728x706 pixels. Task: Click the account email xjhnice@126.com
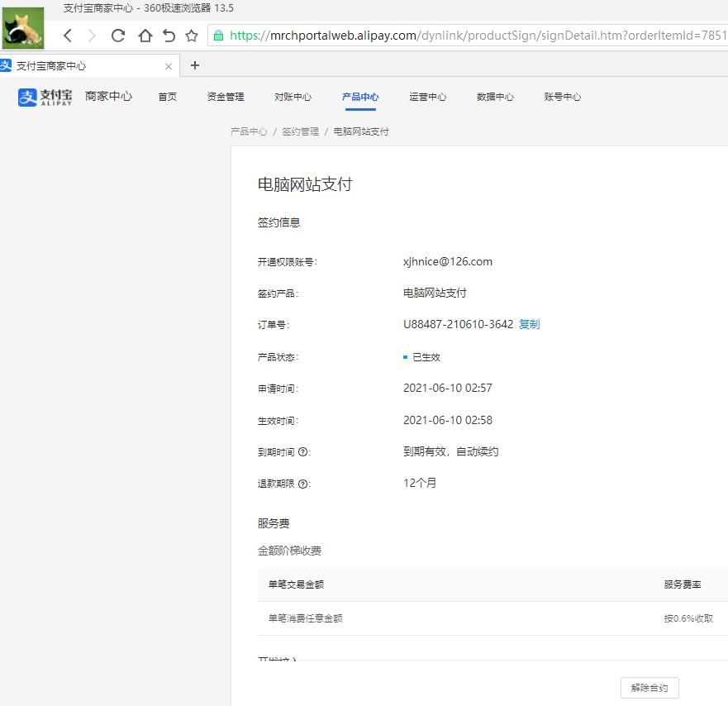point(448,261)
